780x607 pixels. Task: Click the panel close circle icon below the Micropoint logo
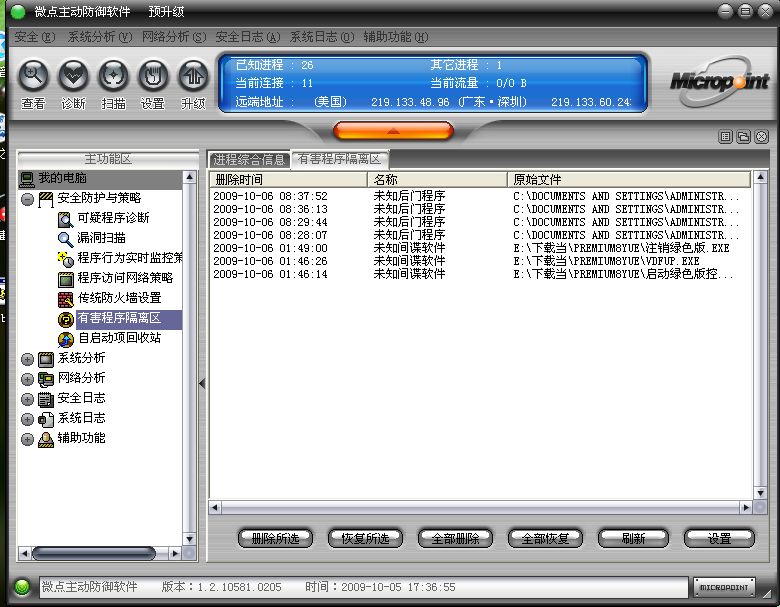tap(762, 136)
